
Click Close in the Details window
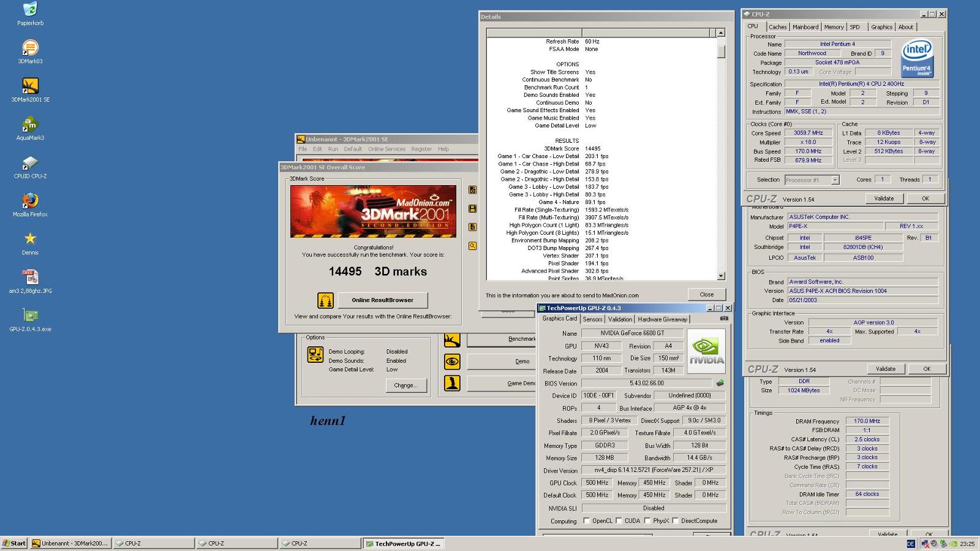707,294
